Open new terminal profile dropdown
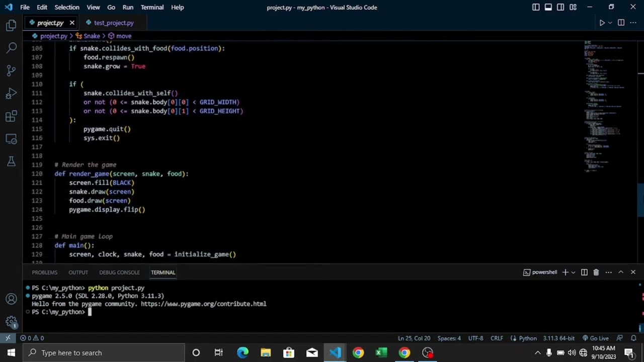644x362 pixels. tap(573, 272)
